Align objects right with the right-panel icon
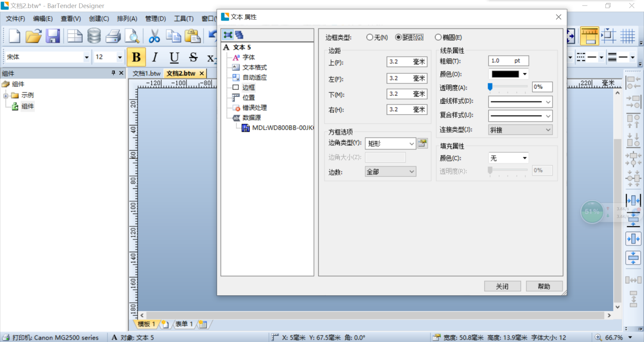The height and width of the screenshot is (342, 644). pyautogui.click(x=633, y=102)
